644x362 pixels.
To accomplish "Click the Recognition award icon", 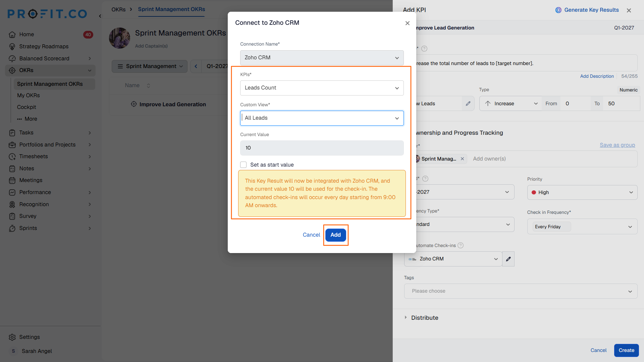I will [x=12, y=204].
